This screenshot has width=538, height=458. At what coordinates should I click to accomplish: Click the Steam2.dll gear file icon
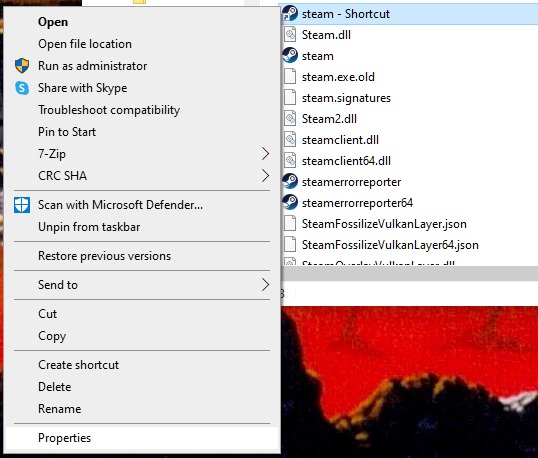[x=290, y=119]
